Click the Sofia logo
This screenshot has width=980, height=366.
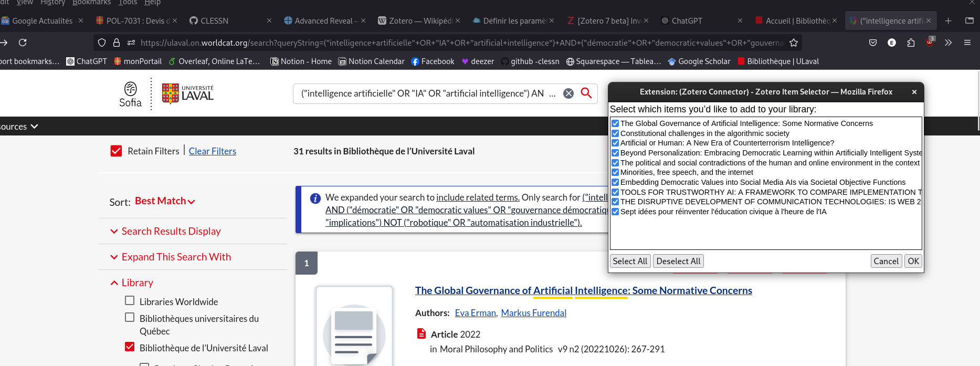pyautogui.click(x=130, y=95)
